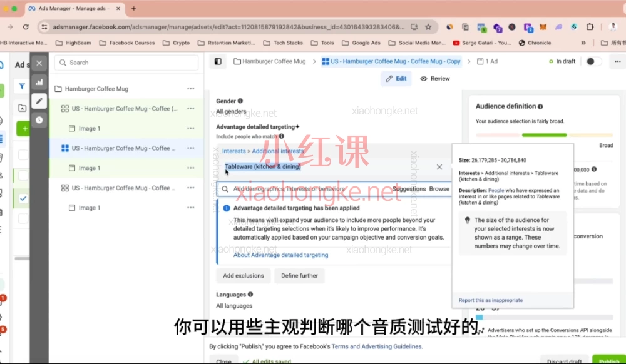Open the Facebook Courses bookmark folder

pos(127,43)
